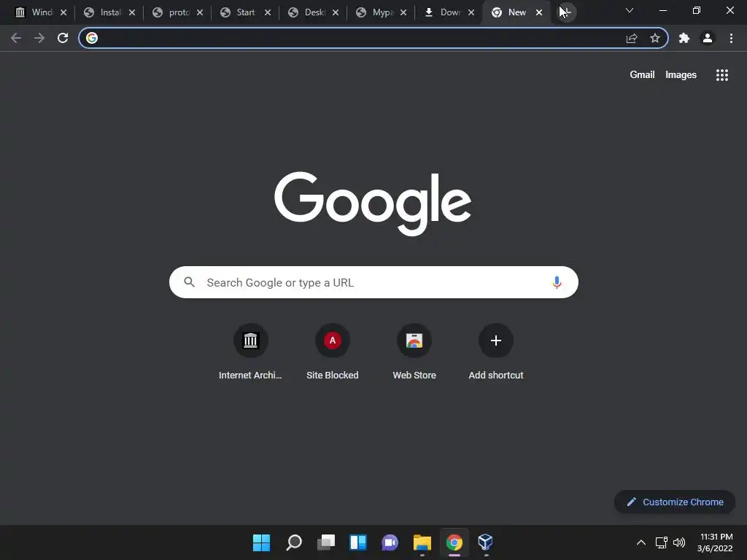The height and width of the screenshot is (560, 747).
Task: Focus the Search Google or type a URL box
Action: pos(373,282)
